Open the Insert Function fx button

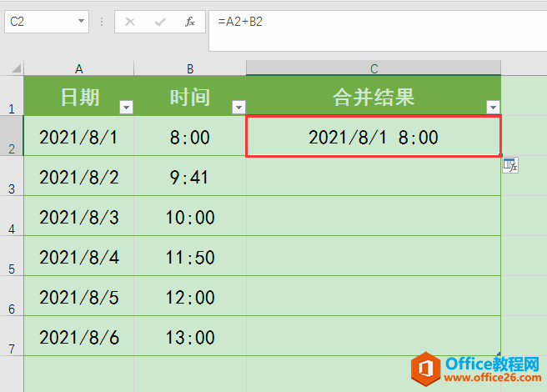190,22
